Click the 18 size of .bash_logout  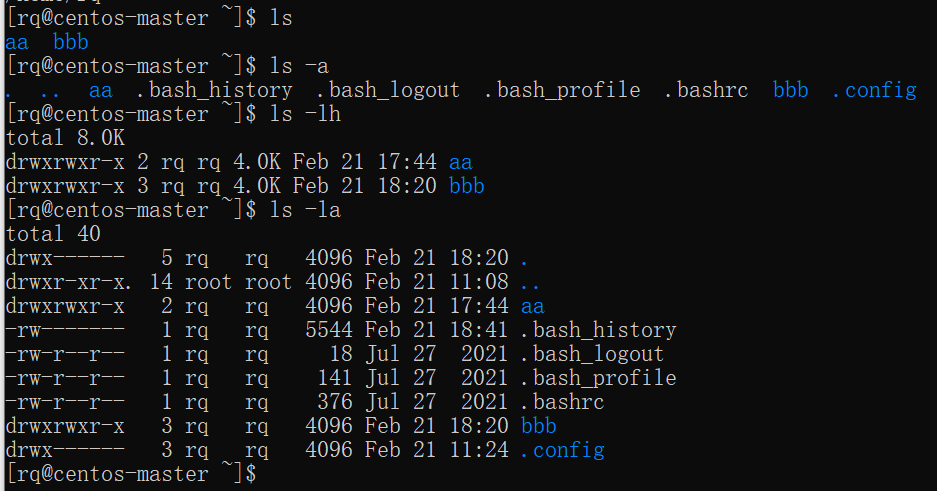point(341,354)
